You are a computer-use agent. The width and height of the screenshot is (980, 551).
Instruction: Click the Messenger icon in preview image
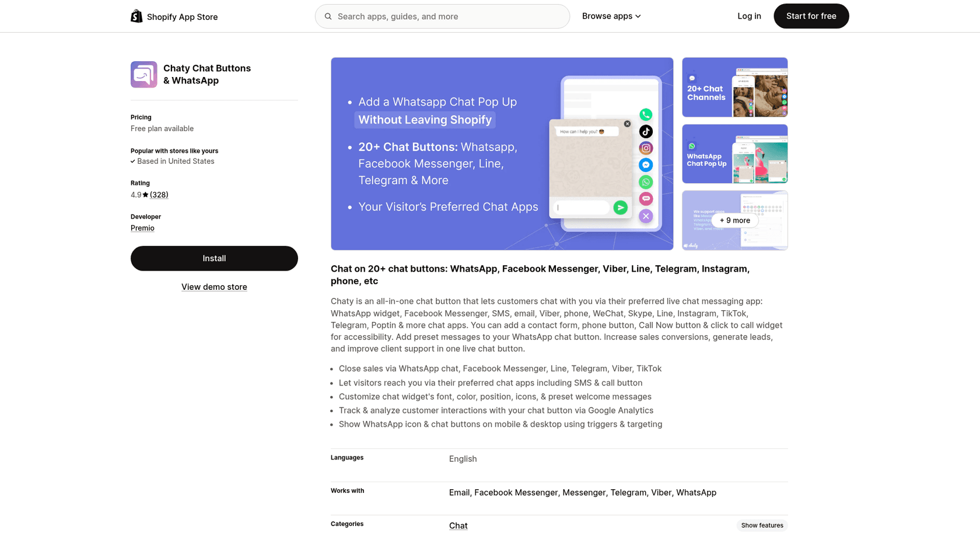[x=646, y=165]
